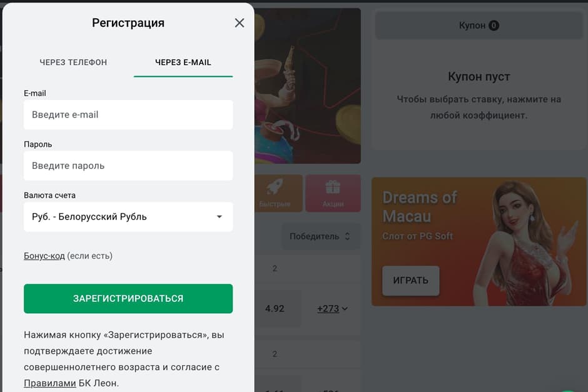588x392 pixels.
Task: Click the odds cell showing 2
Action: [275, 268]
